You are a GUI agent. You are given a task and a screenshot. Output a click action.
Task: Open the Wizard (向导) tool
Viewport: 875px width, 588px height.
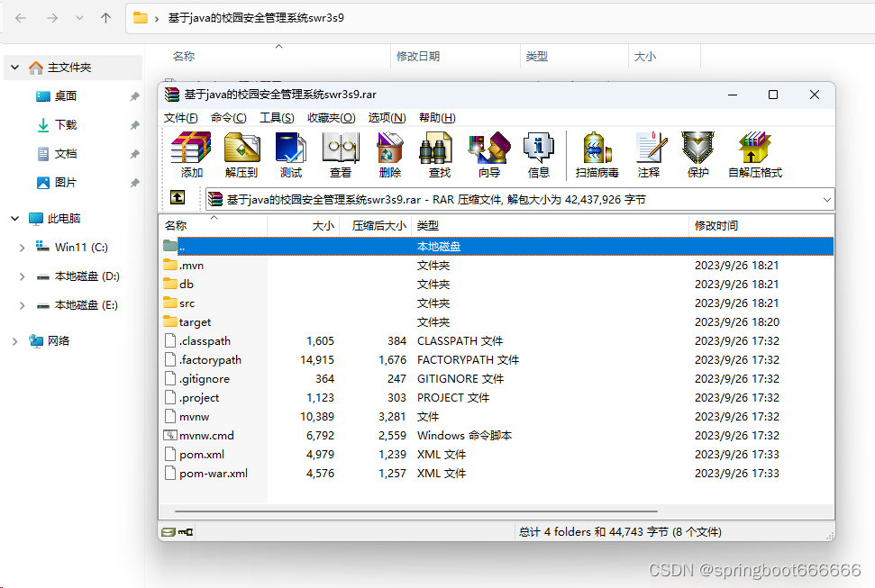(489, 155)
